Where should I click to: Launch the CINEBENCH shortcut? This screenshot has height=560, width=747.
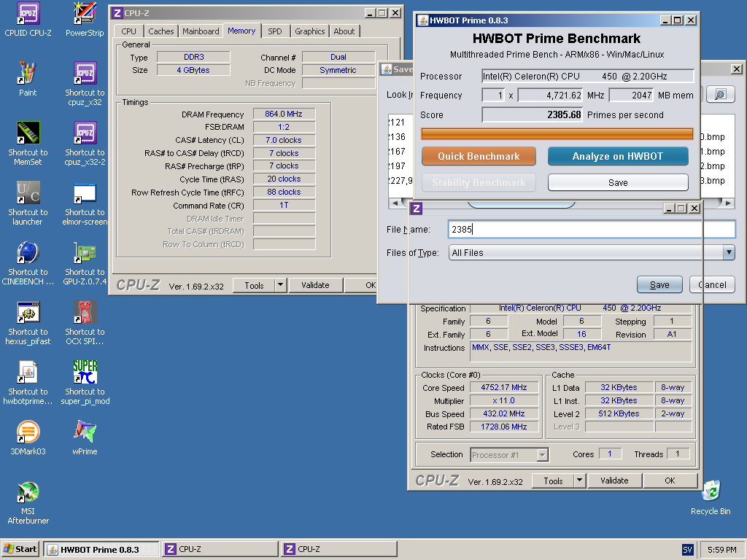[x=28, y=262]
